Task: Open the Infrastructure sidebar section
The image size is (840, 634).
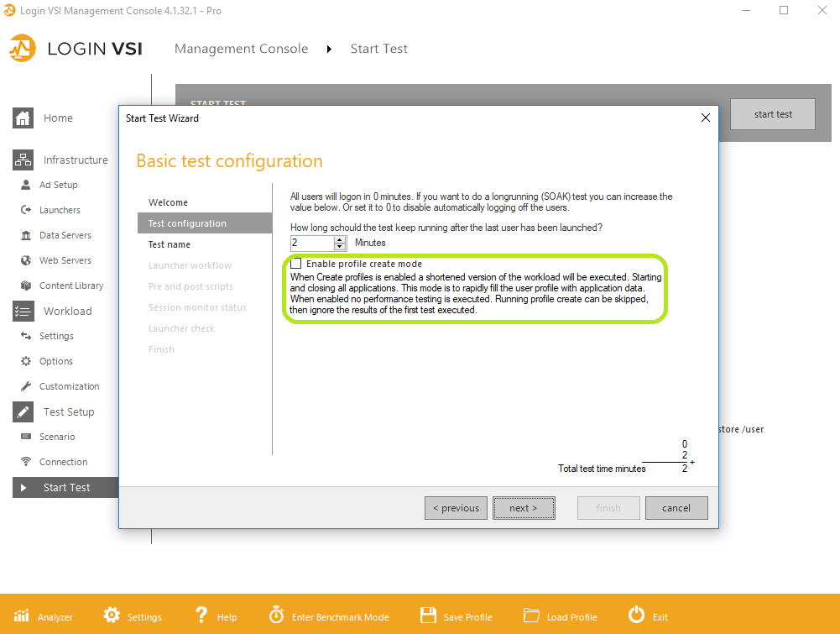Action: click(x=76, y=160)
